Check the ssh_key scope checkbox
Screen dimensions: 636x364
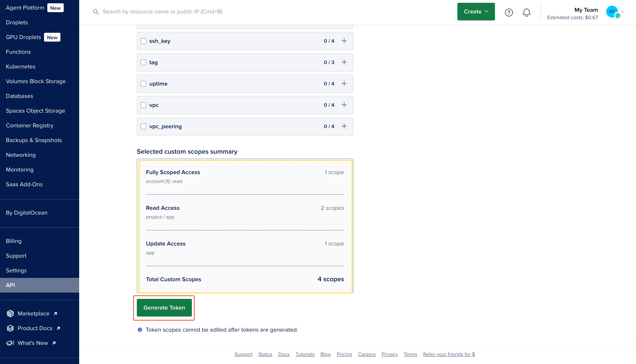point(143,41)
